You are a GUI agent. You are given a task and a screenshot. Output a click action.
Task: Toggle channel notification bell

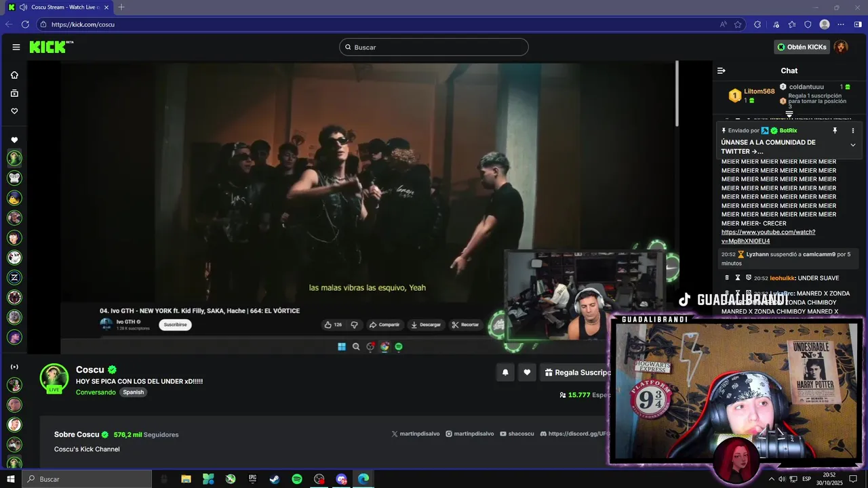[505, 372]
